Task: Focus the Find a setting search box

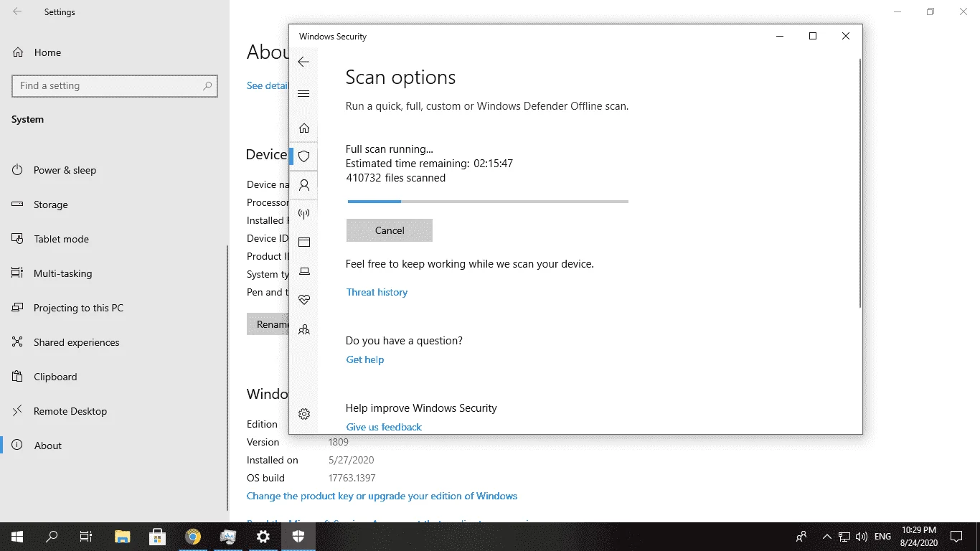Action: pos(115,86)
